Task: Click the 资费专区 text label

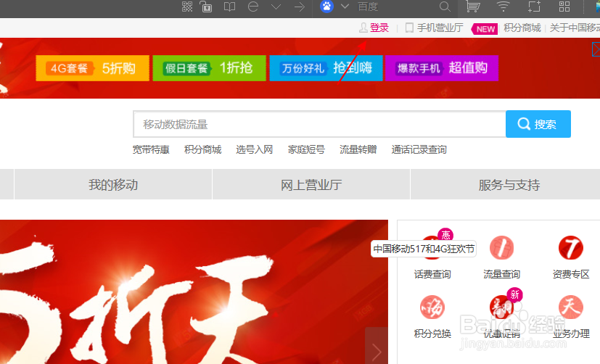Action: coord(571,274)
